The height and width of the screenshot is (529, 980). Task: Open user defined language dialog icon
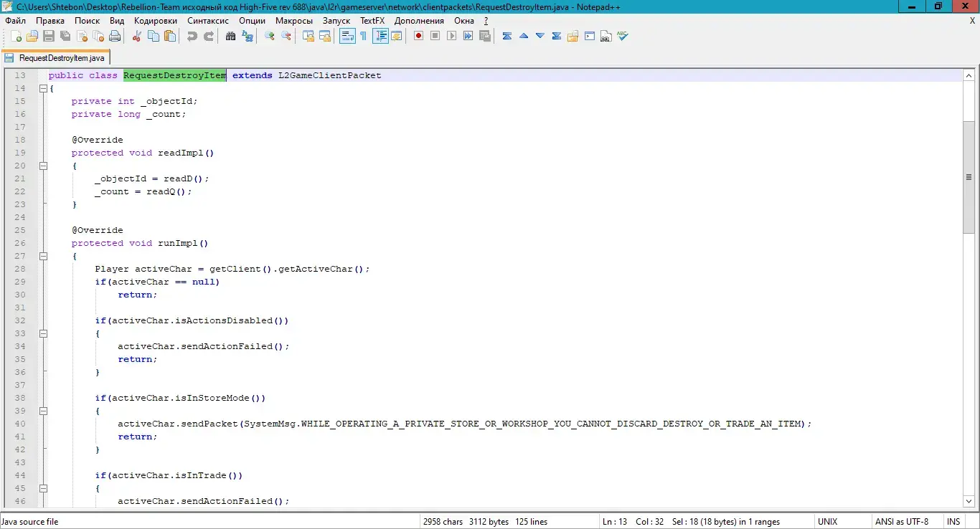396,36
